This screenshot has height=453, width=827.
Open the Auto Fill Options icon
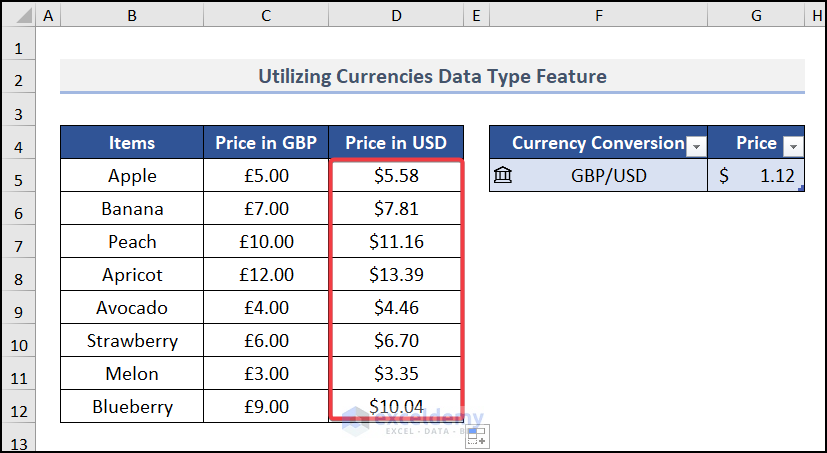point(476,435)
